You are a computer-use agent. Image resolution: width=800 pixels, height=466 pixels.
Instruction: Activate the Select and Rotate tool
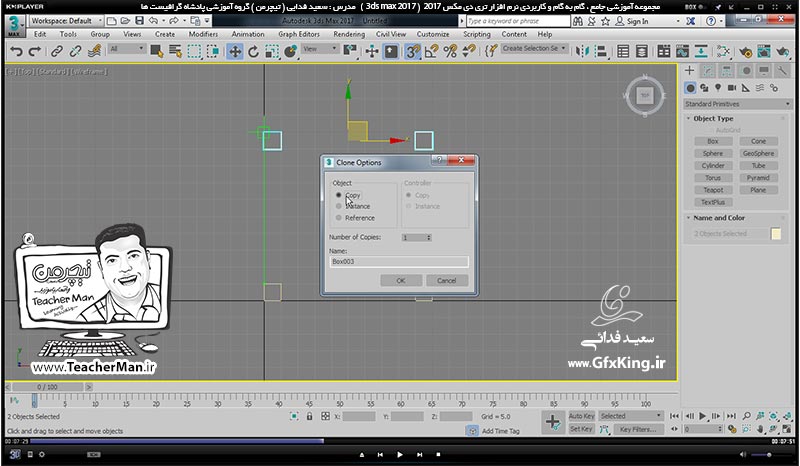tap(254, 51)
